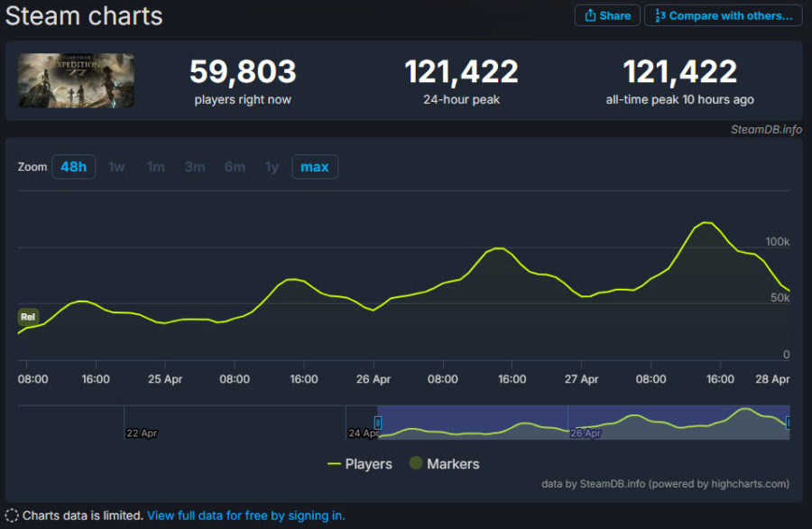The height and width of the screenshot is (529, 812).
Task: Select the 6m zoom range
Action: point(235,167)
